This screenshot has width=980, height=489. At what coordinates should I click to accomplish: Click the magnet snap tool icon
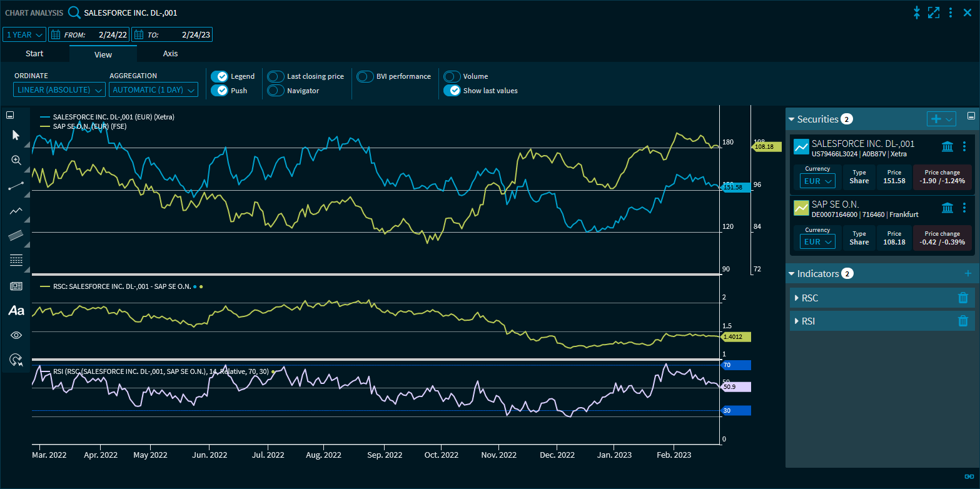coord(16,360)
